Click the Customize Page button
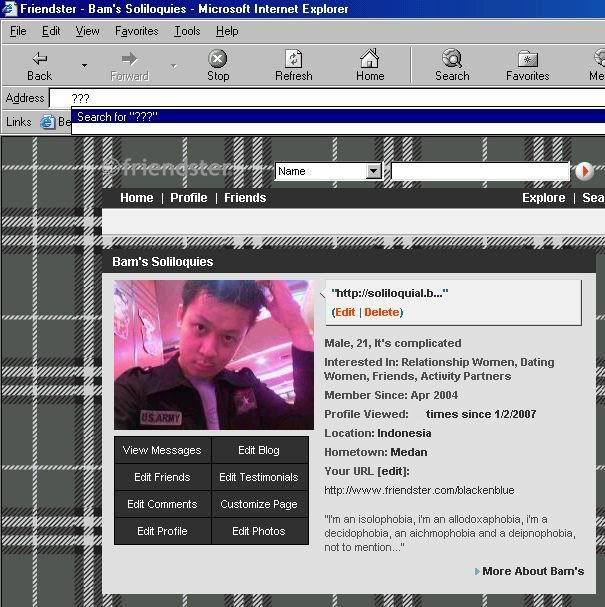Viewport: 605px width, 607px height. point(259,504)
